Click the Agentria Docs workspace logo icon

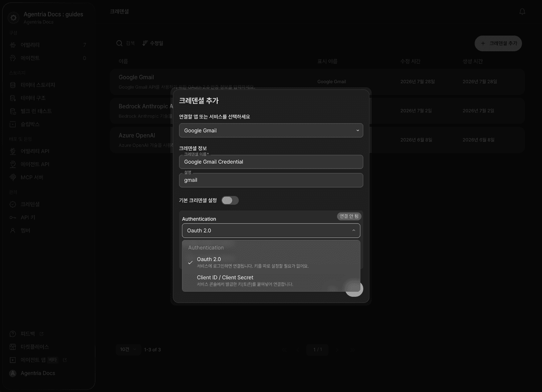pos(13,17)
